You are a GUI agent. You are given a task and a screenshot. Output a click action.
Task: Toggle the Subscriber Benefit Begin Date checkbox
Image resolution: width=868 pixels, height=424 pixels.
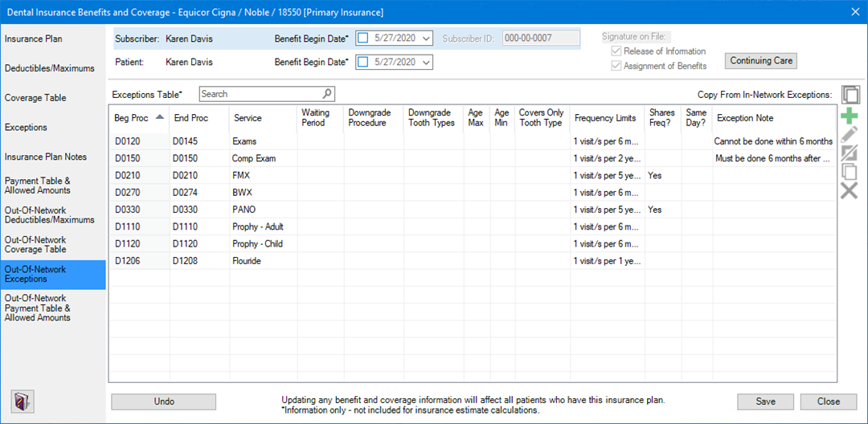pos(362,38)
